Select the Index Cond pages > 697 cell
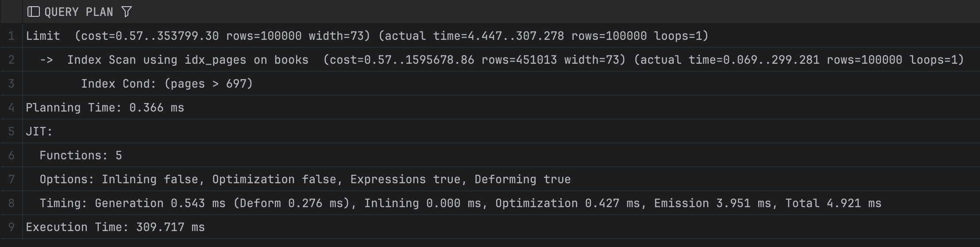The width and height of the screenshot is (980, 247). (166, 84)
